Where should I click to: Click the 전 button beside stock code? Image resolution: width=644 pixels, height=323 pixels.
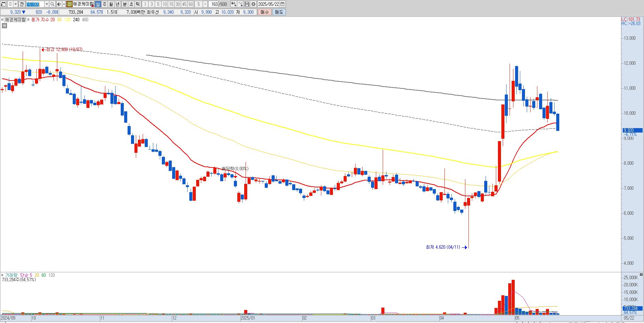[22, 4]
